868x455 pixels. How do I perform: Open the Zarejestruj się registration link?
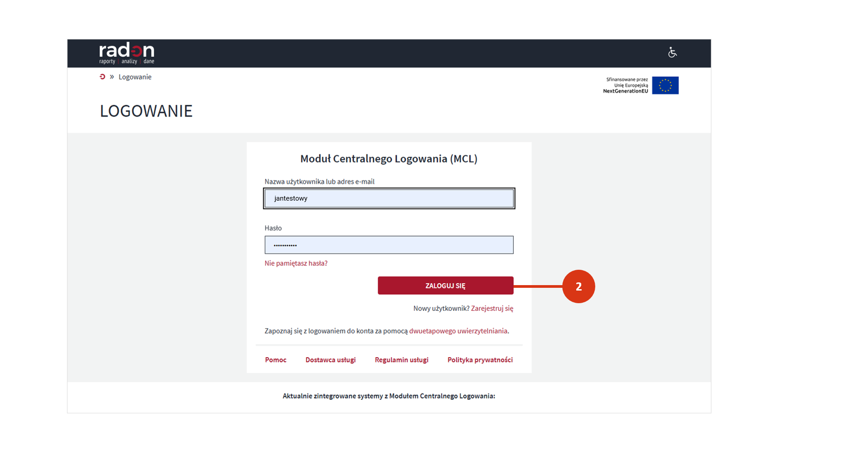tap(492, 309)
